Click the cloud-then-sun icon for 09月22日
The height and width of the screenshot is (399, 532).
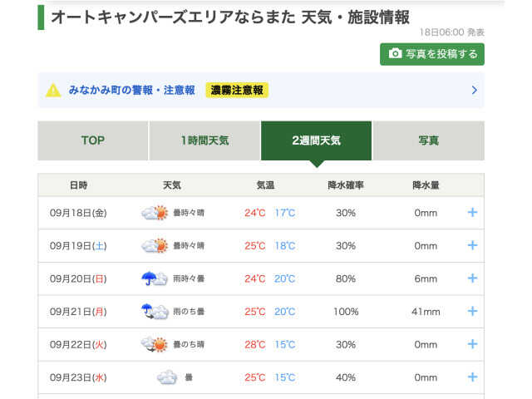pos(155,344)
